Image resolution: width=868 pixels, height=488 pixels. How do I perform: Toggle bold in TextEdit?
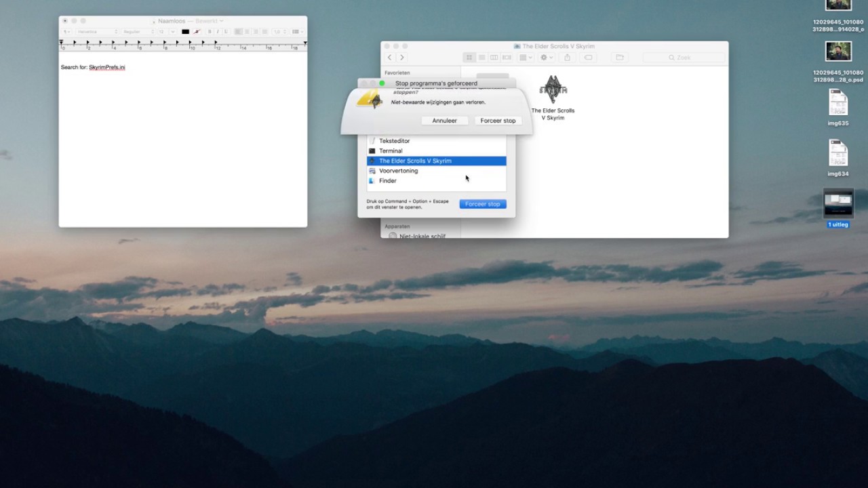210,32
